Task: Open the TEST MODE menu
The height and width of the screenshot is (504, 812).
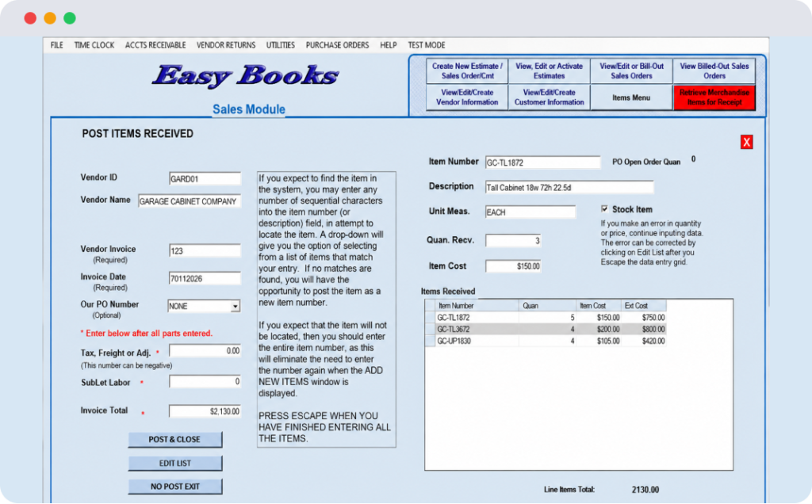Action: [426, 45]
